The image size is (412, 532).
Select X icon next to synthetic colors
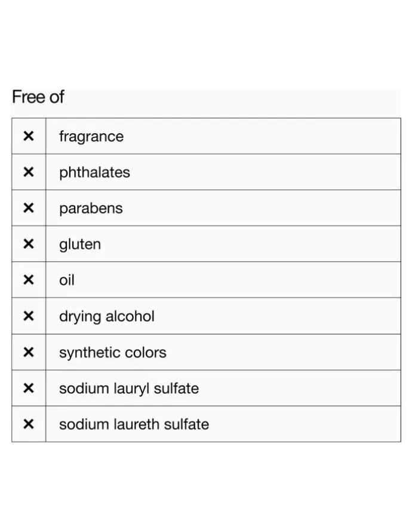[x=29, y=352]
